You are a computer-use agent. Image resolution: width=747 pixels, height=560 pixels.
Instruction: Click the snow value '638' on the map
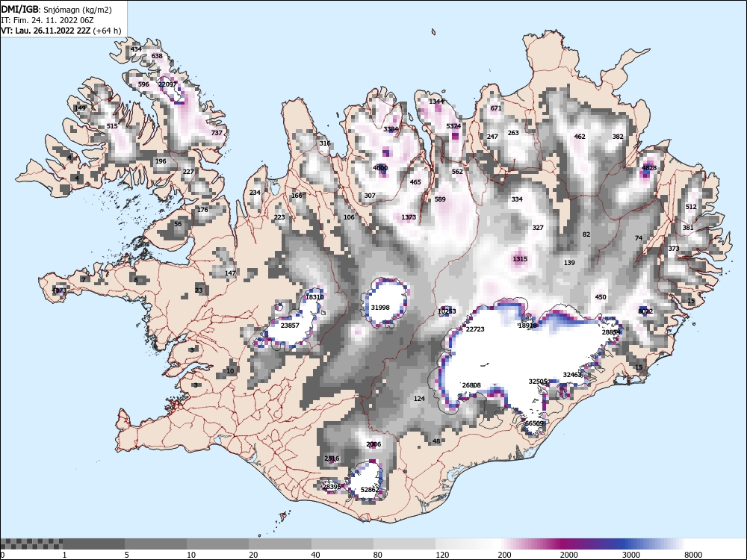click(x=157, y=56)
